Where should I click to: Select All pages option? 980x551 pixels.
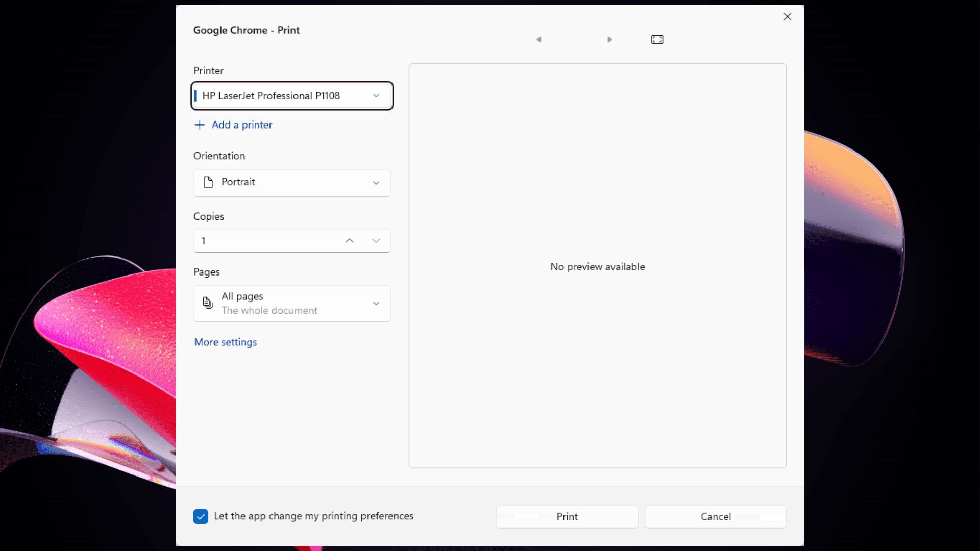click(x=291, y=303)
